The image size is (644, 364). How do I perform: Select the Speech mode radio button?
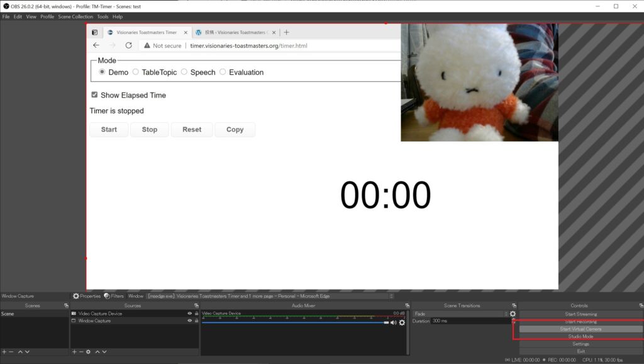[x=184, y=72]
